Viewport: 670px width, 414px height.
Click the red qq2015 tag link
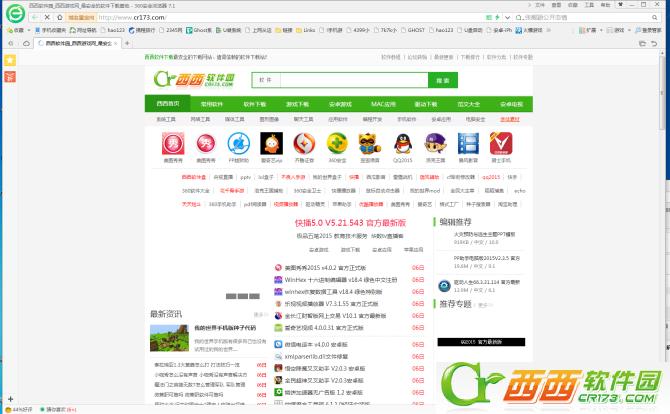(491, 177)
